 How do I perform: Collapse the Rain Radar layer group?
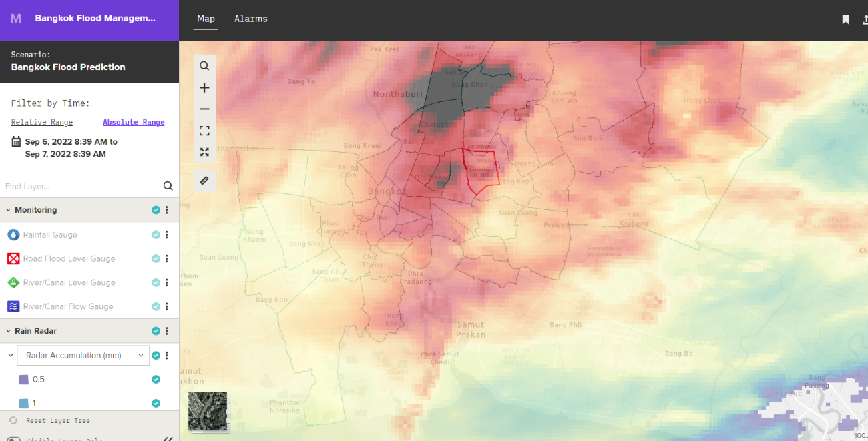[x=9, y=331]
